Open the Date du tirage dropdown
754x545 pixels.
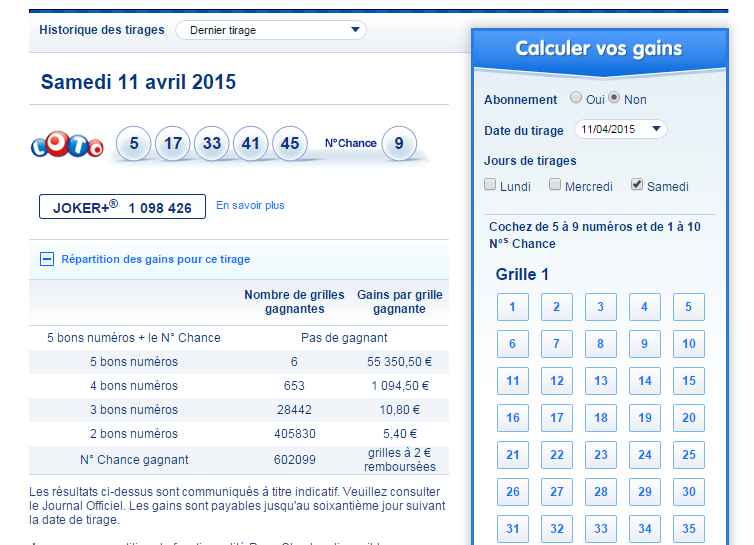coord(620,129)
